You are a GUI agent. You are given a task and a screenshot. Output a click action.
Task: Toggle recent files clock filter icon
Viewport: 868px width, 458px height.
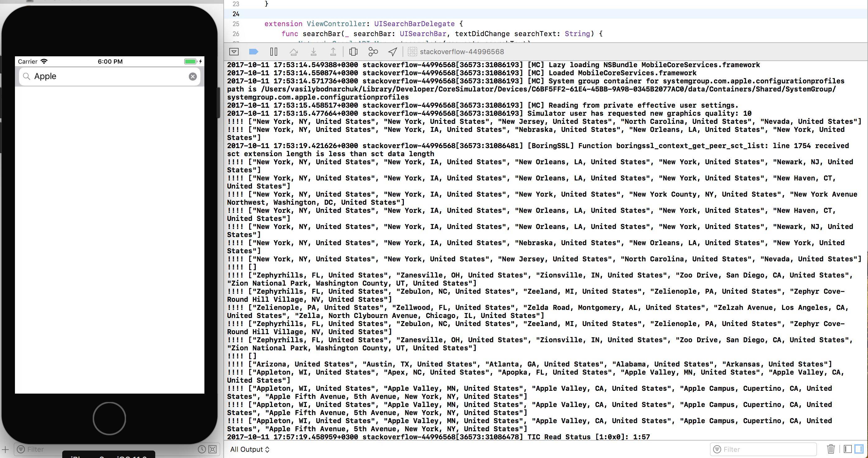(x=202, y=449)
